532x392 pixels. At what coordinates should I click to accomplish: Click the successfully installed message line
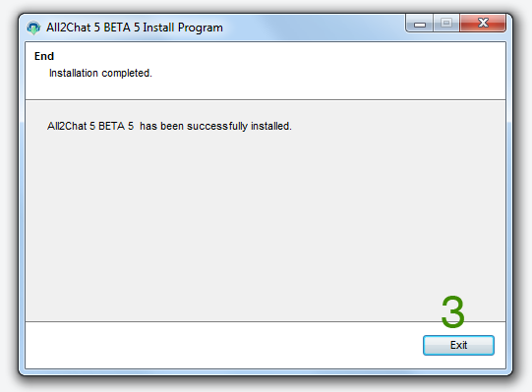click(169, 126)
